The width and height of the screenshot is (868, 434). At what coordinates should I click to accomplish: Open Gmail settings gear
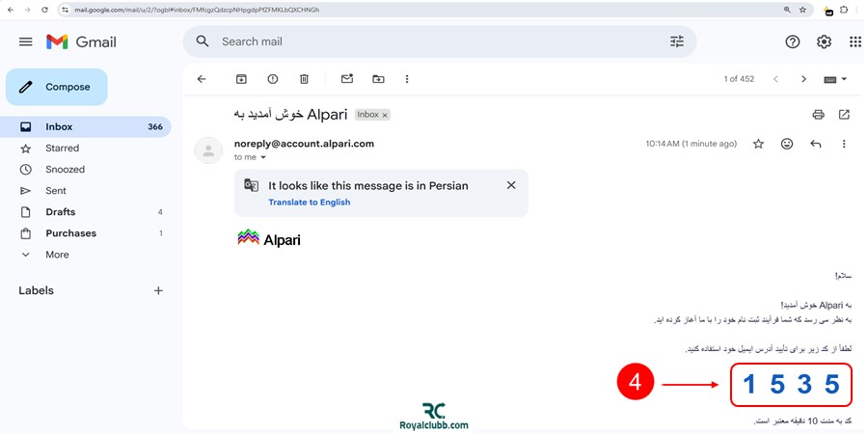point(824,41)
